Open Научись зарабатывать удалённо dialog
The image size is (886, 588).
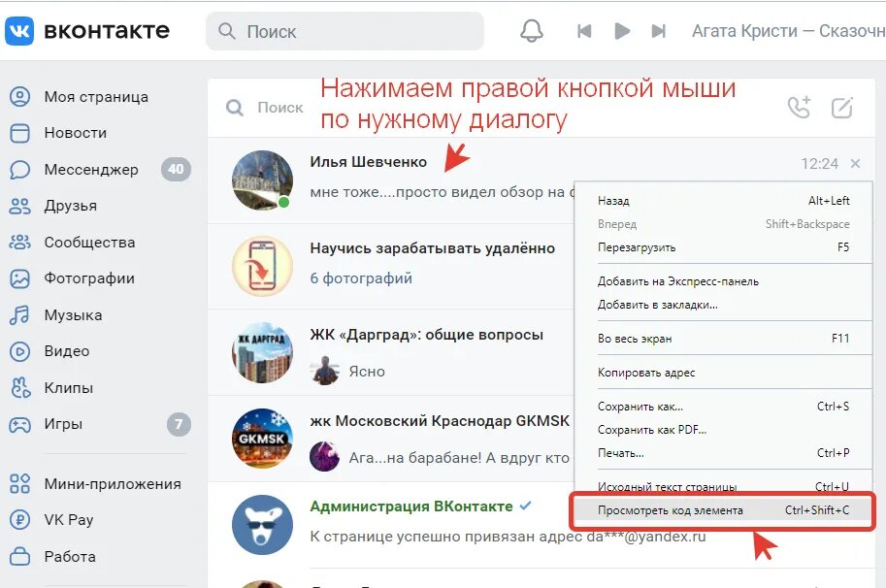(432, 248)
